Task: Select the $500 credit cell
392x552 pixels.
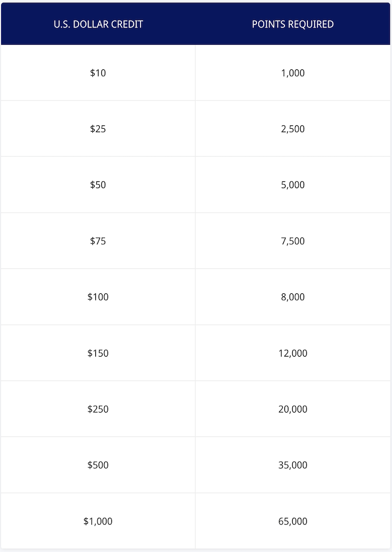Action: (98, 465)
